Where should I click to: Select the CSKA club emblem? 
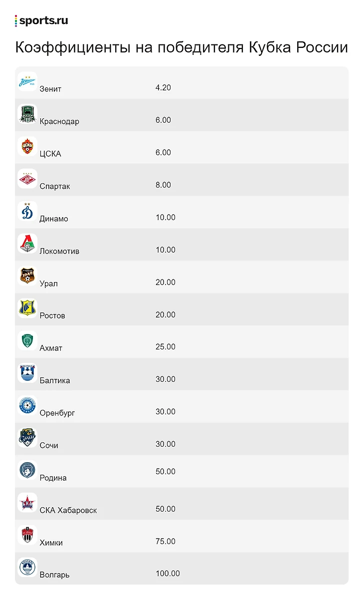pos(27,146)
